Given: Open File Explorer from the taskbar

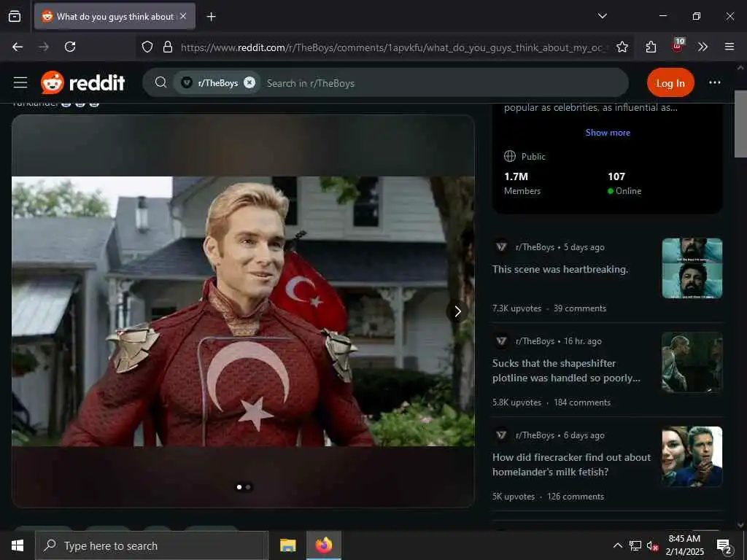Looking at the screenshot, I should pos(287,545).
